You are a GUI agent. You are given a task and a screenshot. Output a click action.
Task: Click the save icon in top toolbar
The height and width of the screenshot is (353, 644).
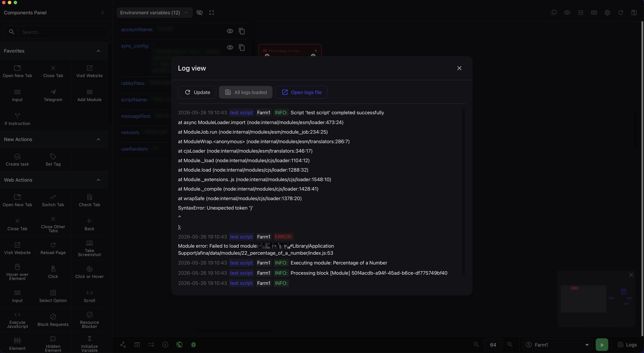coord(634,13)
